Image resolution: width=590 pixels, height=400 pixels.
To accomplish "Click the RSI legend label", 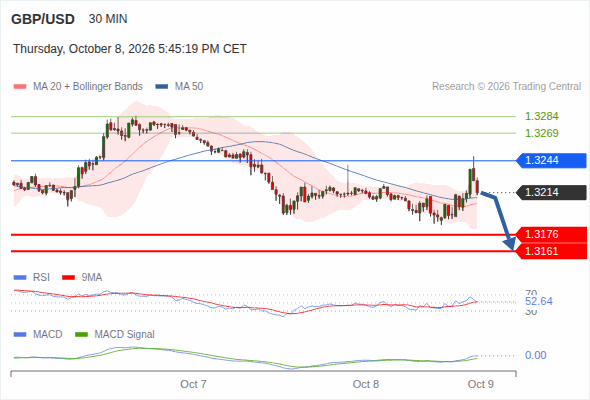I will [41, 277].
